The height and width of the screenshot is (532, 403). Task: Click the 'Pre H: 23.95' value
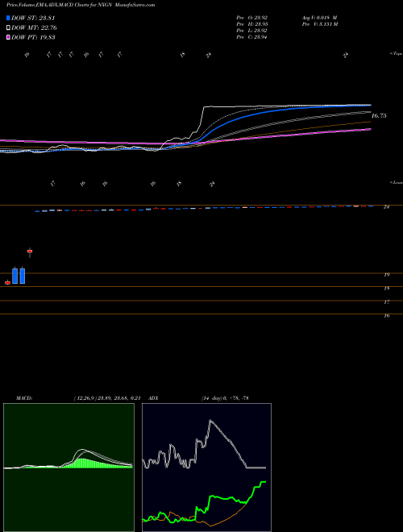(251, 24)
